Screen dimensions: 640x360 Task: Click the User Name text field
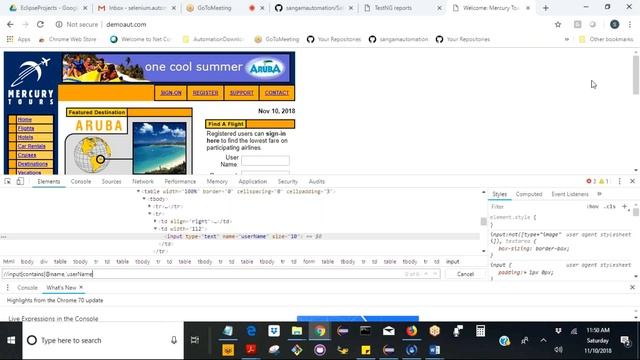pyautogui.click(x=265, y=160)
